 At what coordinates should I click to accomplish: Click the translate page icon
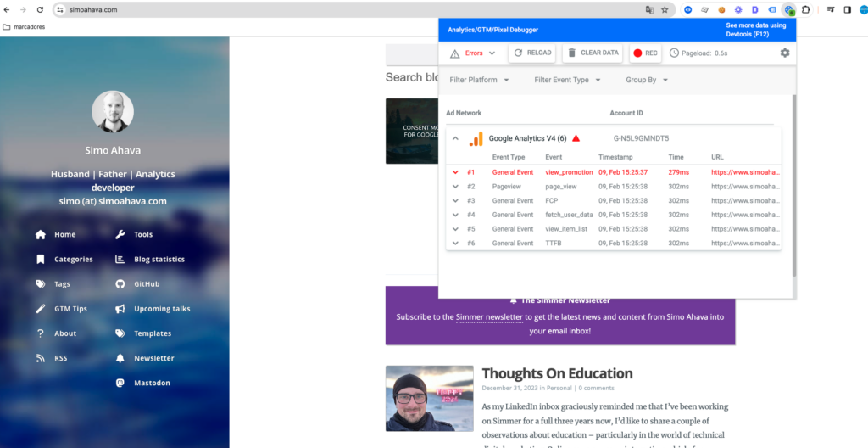(649, 9)
